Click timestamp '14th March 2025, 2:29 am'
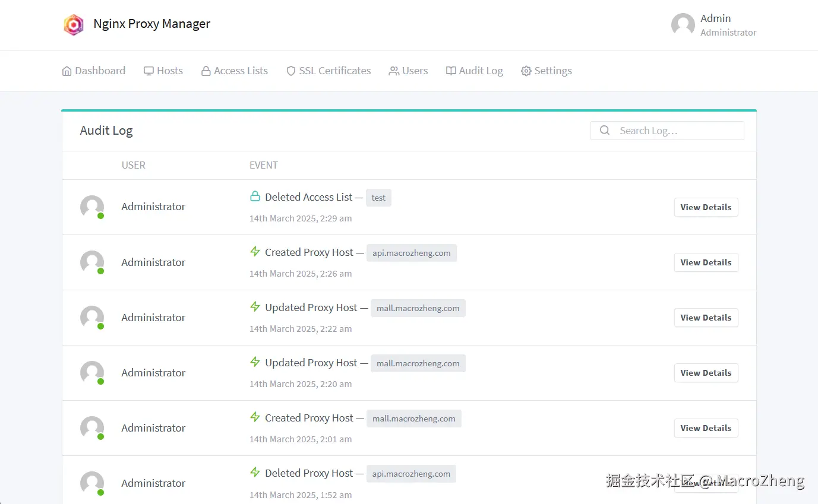818x504 pixels. pos(301,218)
